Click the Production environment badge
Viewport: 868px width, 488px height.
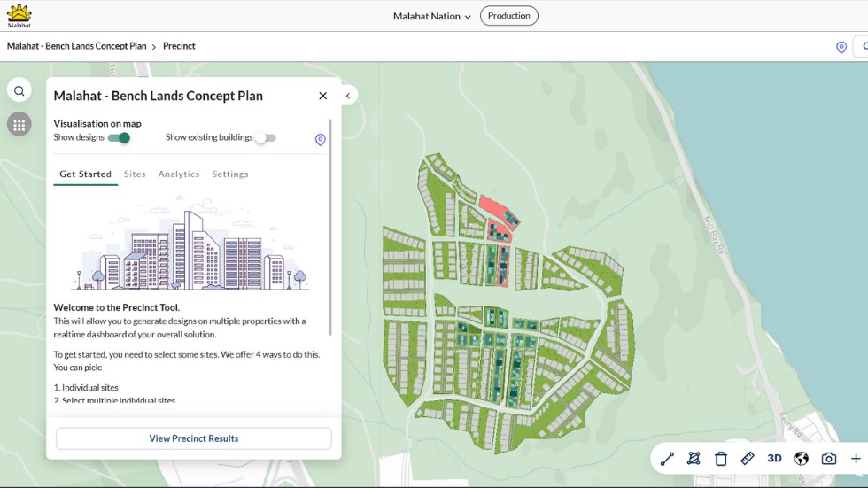pos(508,15)
